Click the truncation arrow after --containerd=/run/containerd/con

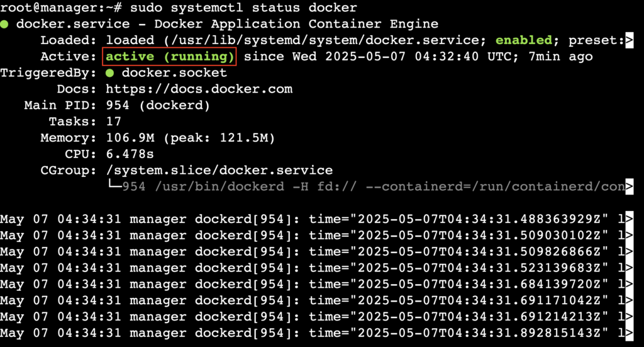[629, 186]
